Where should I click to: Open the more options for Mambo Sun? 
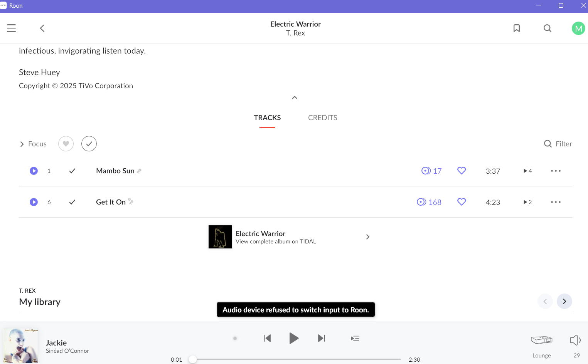pos(556,171)
